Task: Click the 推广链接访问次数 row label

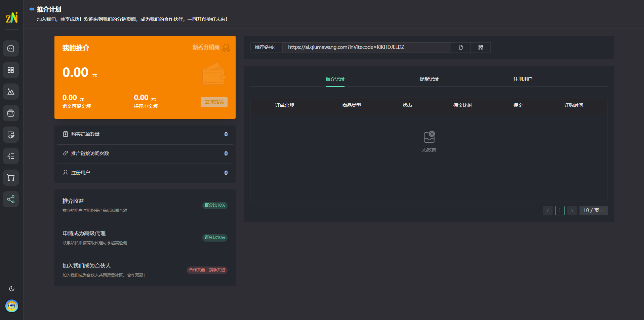Action: pyautogui.click(x=90, y=153)
